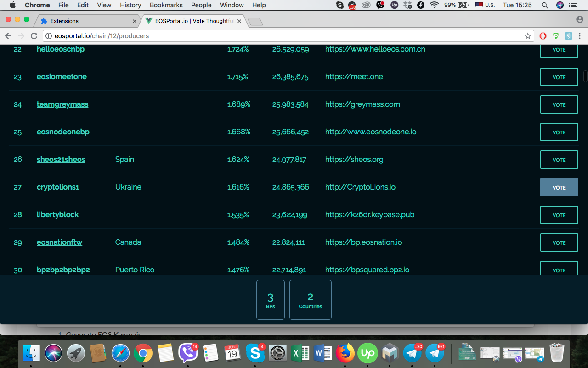
Task: Vote for eosnationftw
Action: 559,243
